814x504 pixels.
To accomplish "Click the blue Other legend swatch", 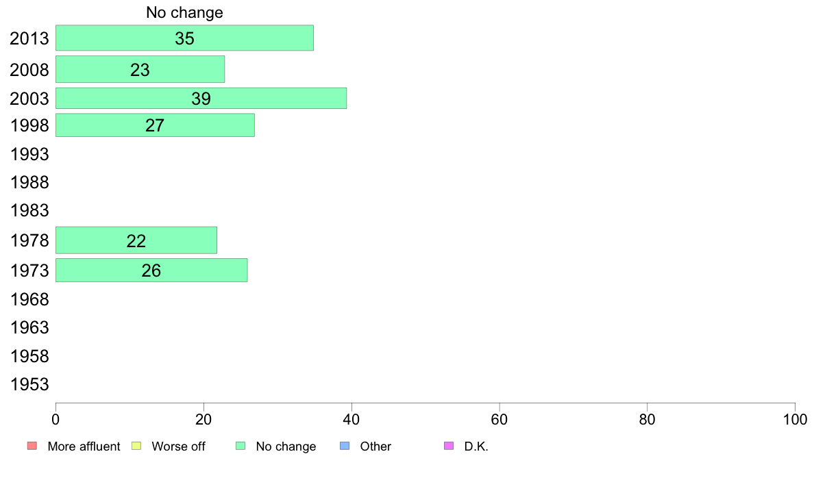I will (345, 446).
